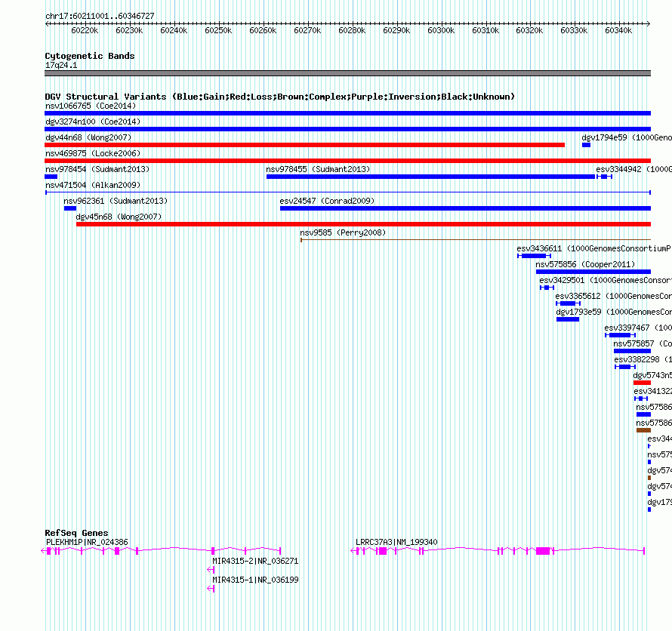Select the esv341322 small blue feature
Image resolution: width=672 pixels, height=631 pixels.
pos(641,399)
